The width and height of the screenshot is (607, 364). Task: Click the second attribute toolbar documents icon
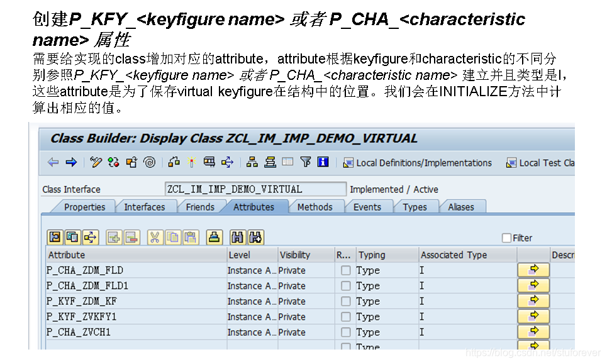[72, 237]
